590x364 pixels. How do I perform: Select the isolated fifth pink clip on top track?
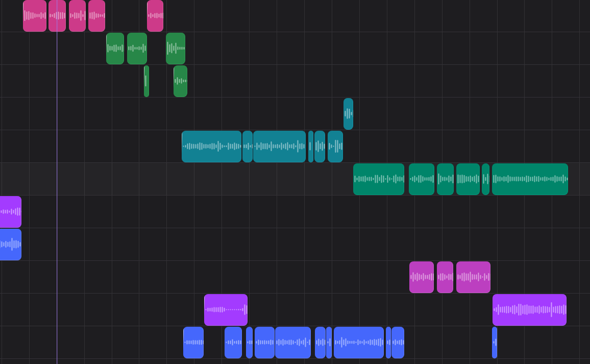pos(155,15)
